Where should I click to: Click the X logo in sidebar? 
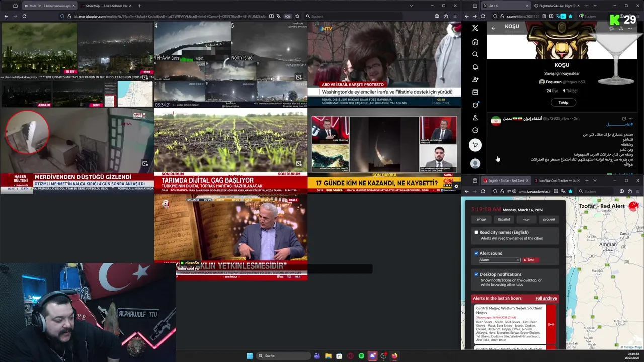coord(475,28)
